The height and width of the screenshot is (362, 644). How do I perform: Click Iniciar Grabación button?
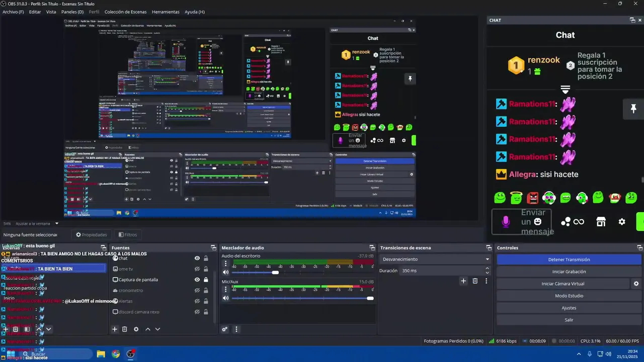[x=569, y=271]
